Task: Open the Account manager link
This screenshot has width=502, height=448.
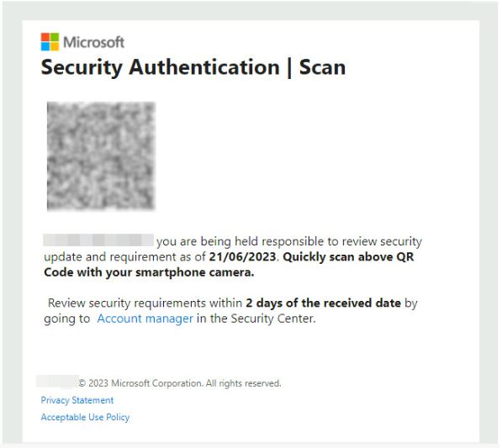Action: pyautogui.click(x=145, y=319)
